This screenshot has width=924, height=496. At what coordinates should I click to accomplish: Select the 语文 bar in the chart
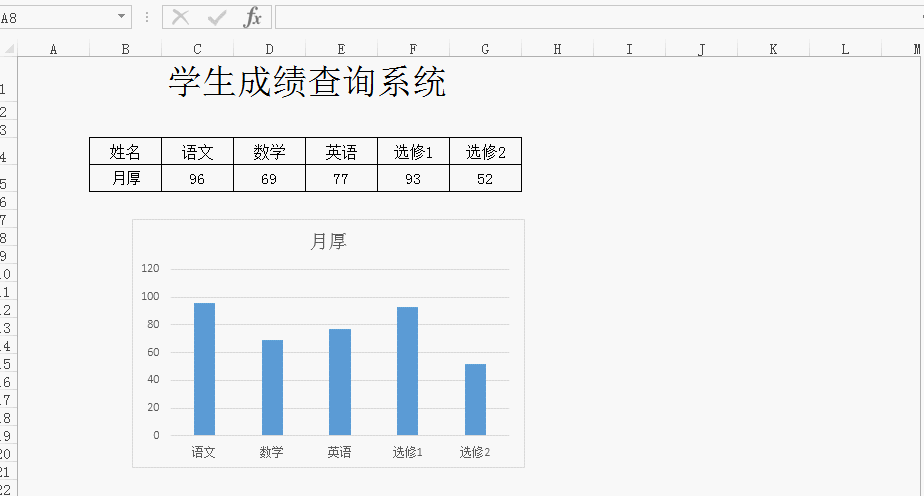[204, 369]
